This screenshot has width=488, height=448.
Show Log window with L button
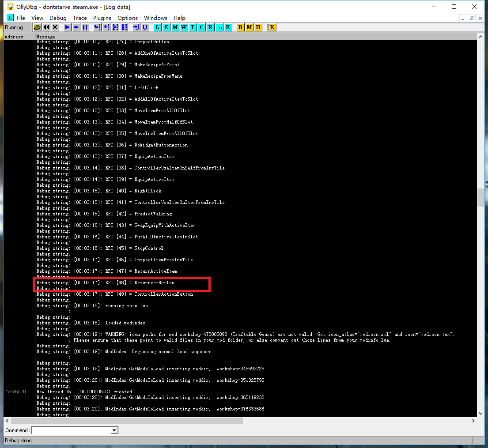(x=158, y=27)
